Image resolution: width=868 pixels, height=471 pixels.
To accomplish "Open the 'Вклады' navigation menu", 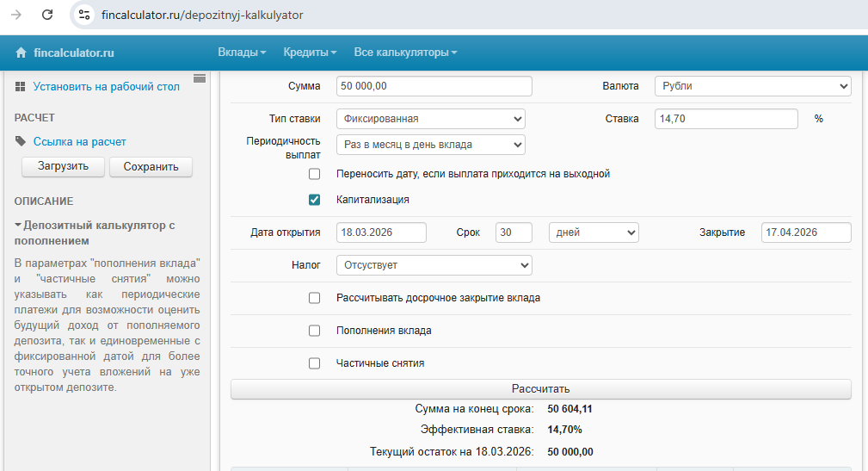I will pos(242,53).
